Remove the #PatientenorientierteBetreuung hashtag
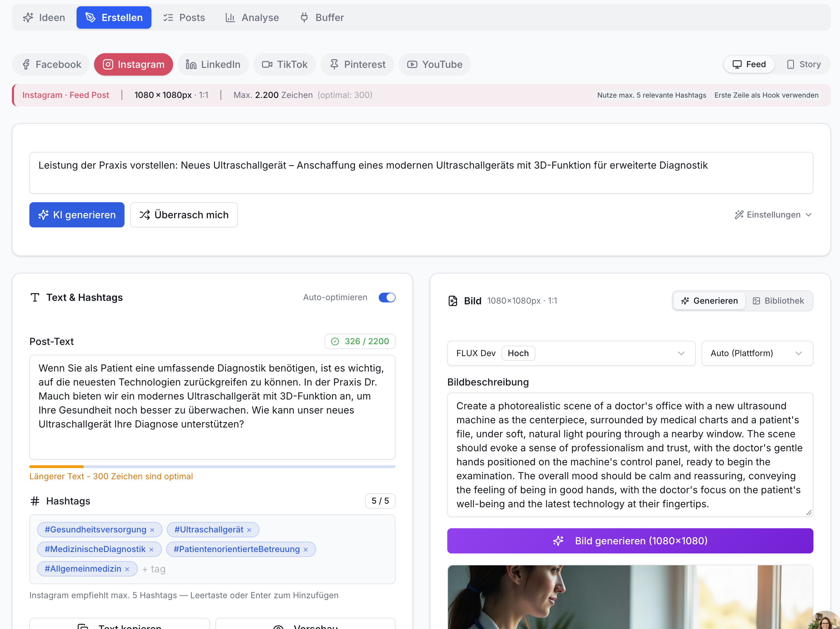The width and height of the screenshot is (840, 629). pos(306,550)
